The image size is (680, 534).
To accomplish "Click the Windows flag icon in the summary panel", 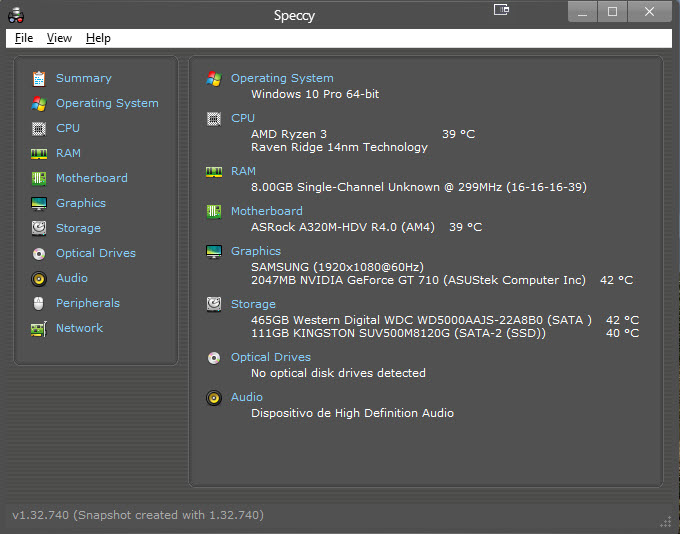I will coord(214,79).
